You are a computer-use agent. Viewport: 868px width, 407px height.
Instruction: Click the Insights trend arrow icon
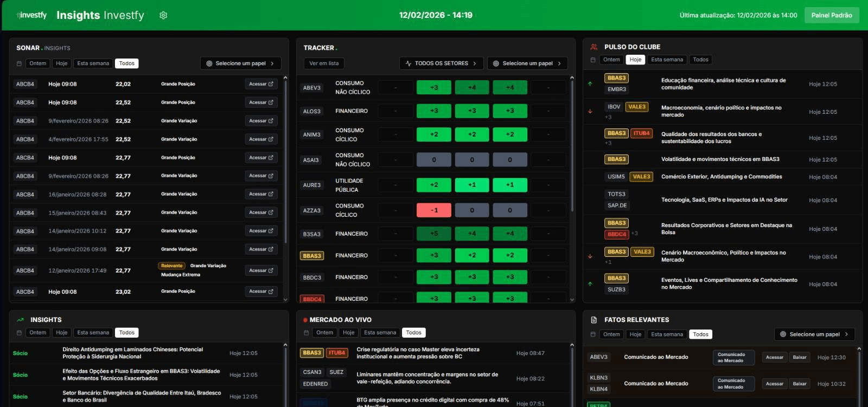[20, 320]
